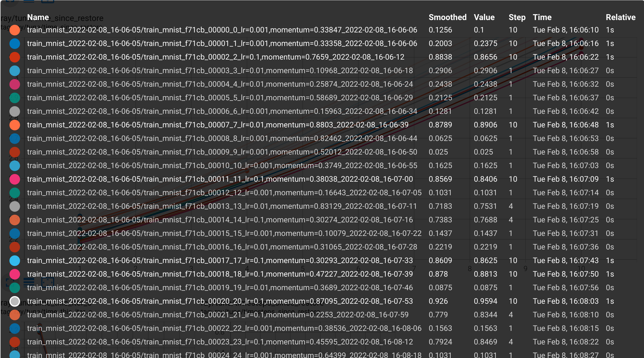Click smoothed value 0.7924 for trial 00023
Viewport: 644px width, 358px height.
coord(440,342)
